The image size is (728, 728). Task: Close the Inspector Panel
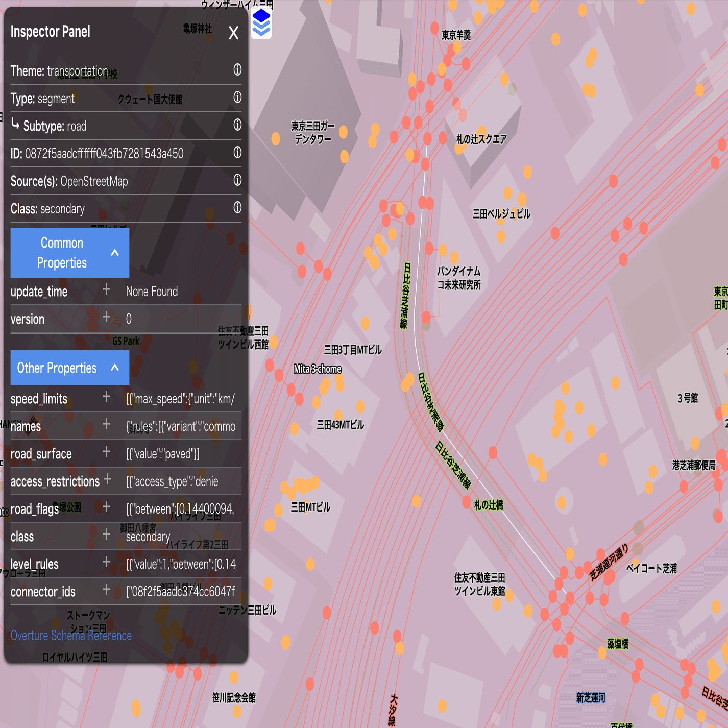pyautogui.click(x=234, y=33)
